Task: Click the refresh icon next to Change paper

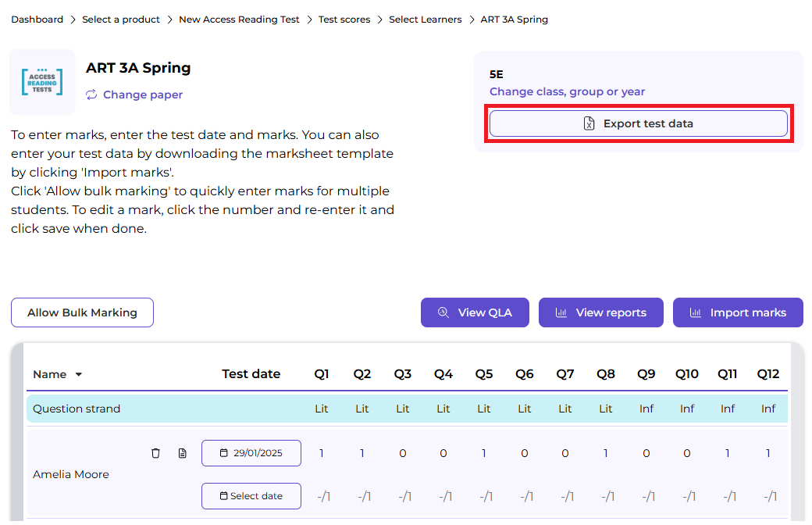Action: (x=91, y=95)
